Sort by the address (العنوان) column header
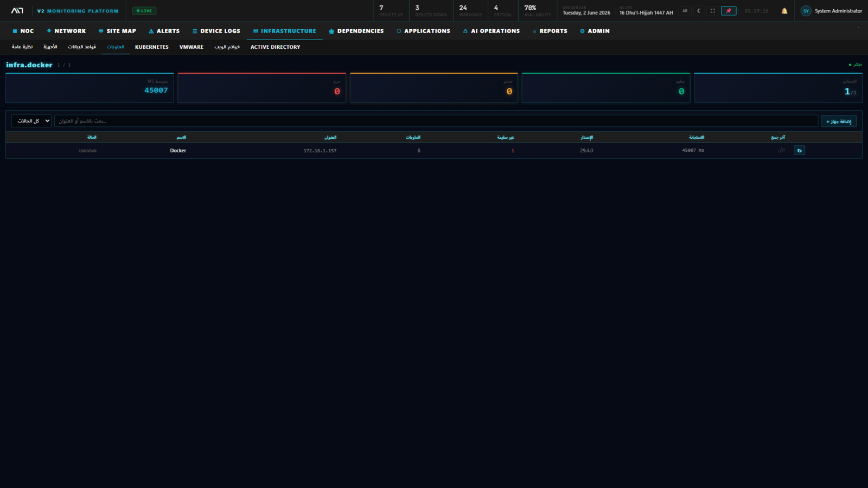868x488 pixels. pyautogui.click(x=330, y=137)
